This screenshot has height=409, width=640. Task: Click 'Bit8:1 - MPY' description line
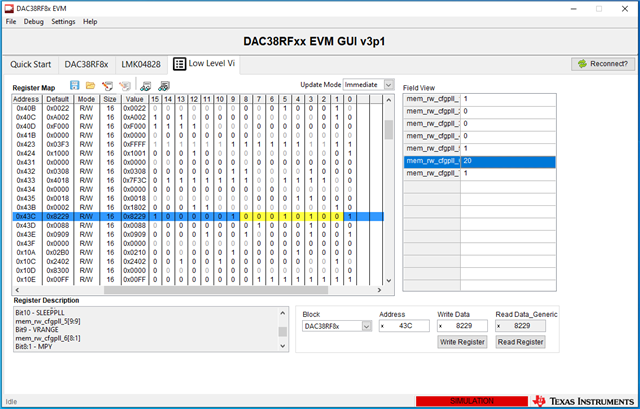[34, 347]
